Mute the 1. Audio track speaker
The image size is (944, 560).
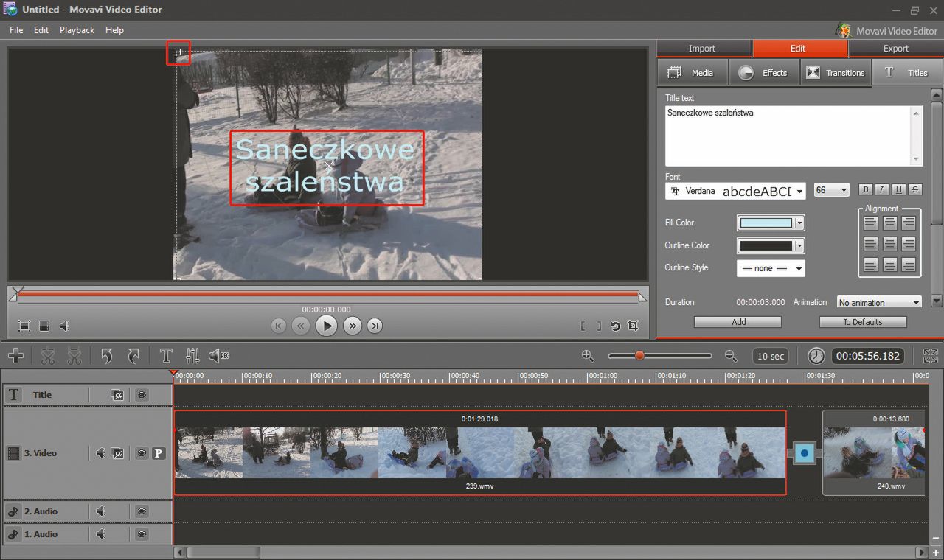(x=101, y=534)
